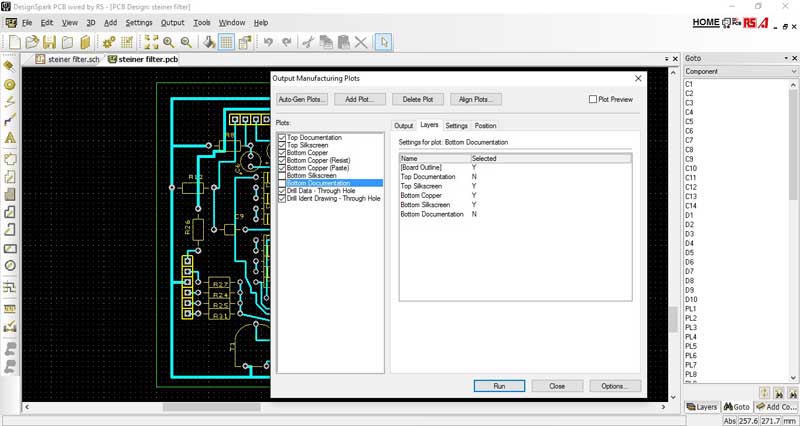
Task: Select the Add Circle tool in sidebar
Action: coord(10,265)
